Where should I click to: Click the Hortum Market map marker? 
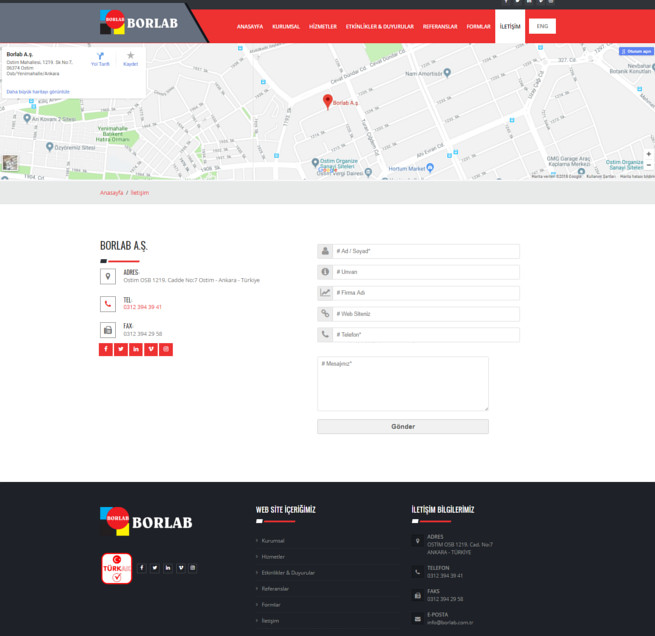pos(430,167)
